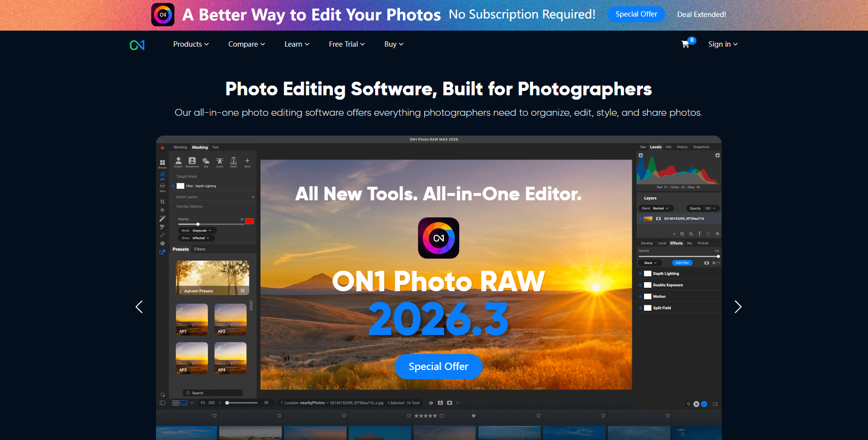868x440 pixels.
Task: Click the ON1 logo in the navigation bar
Action: (x=137, y=45)
